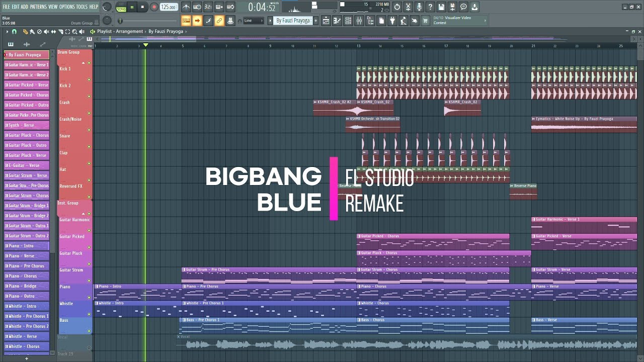Viewport: 644px width, 362px height.
Task: Open audio editor scissors icon
Action: pyautogui.click(x=408, y=7)
